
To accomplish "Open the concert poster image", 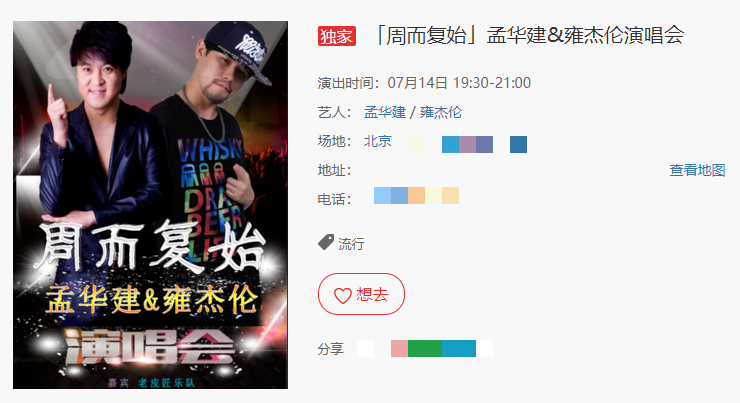I will (150, 205).
